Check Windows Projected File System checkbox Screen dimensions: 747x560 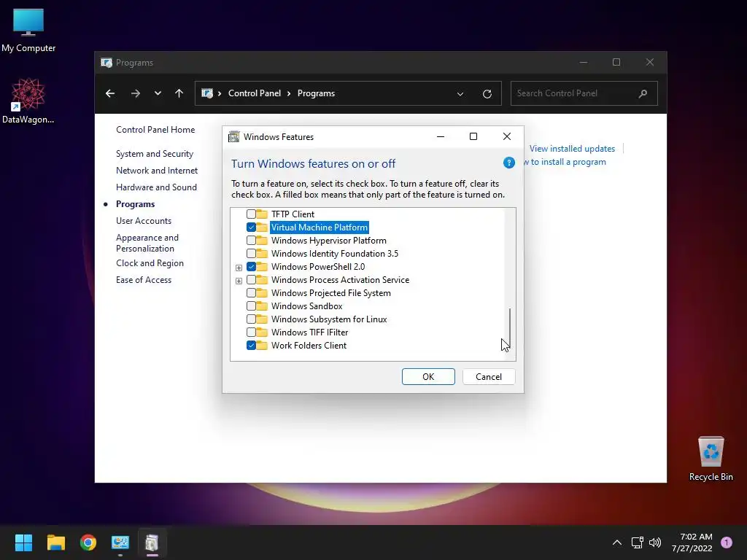point(251,293)
